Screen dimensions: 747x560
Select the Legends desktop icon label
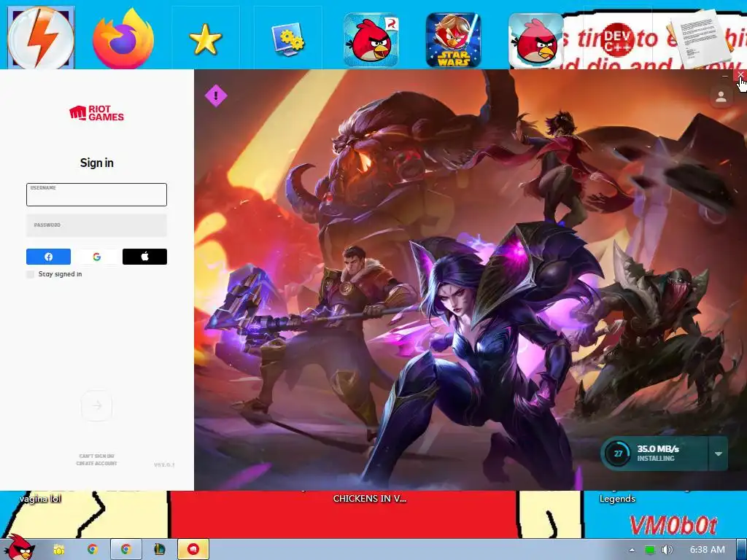[x=617, y=499]
